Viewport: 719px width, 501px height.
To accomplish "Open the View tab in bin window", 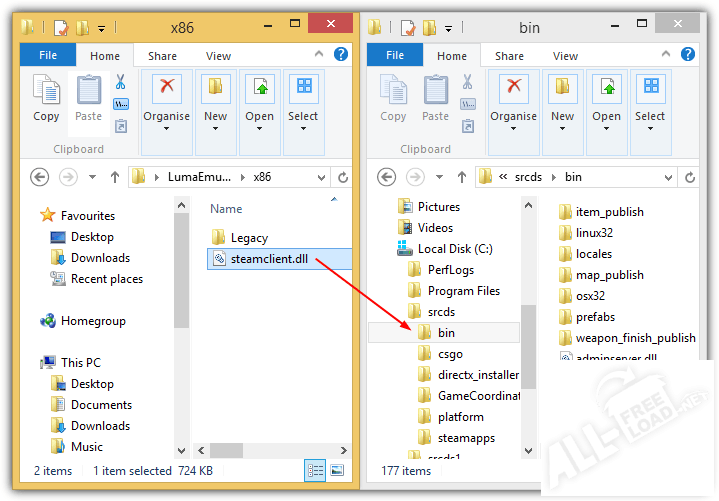I will tap(565, 56).
